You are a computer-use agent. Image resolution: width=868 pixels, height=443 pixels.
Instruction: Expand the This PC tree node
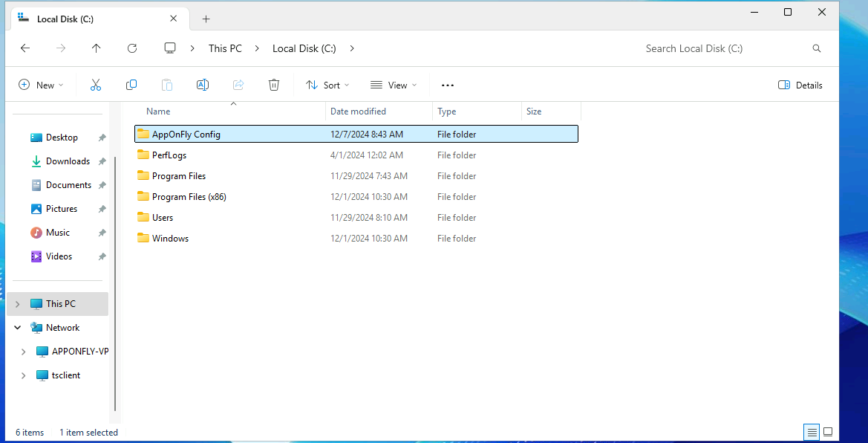pyautogui.click(x=18, y=304)
